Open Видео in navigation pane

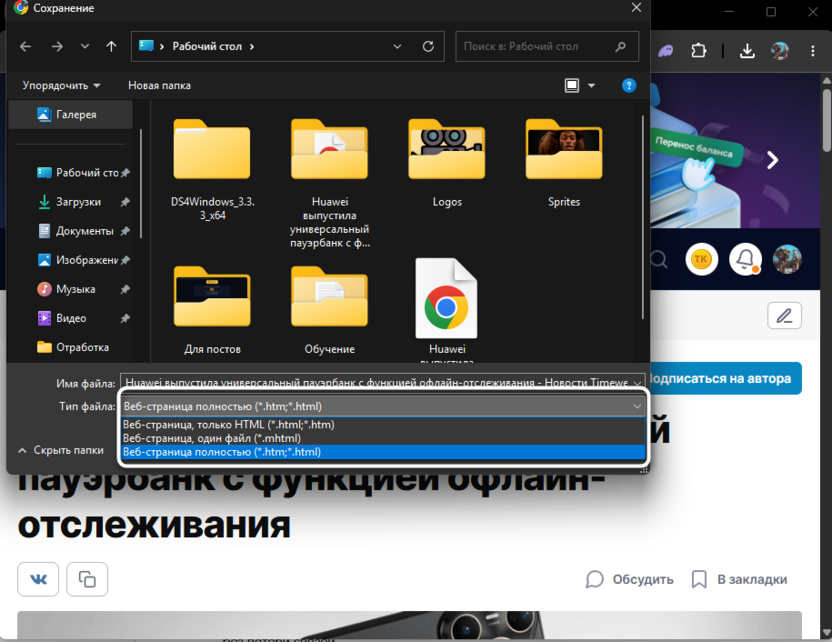click(62, 318)
